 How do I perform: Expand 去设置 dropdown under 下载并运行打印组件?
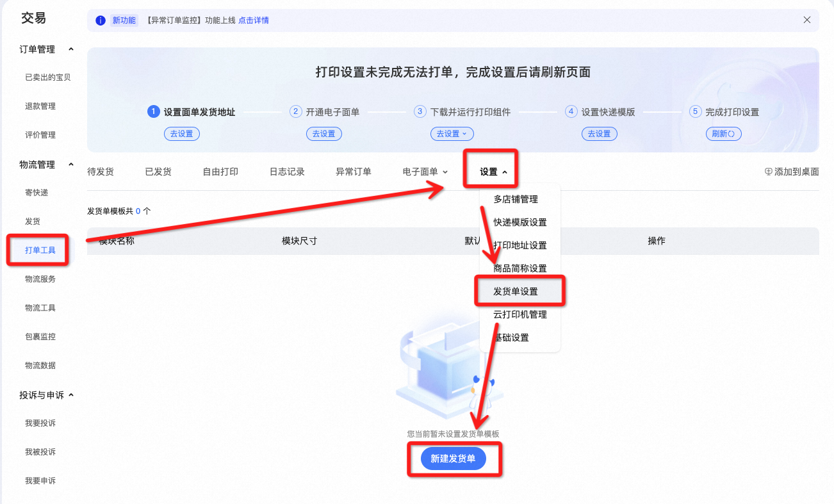click(x=452, y=134)
